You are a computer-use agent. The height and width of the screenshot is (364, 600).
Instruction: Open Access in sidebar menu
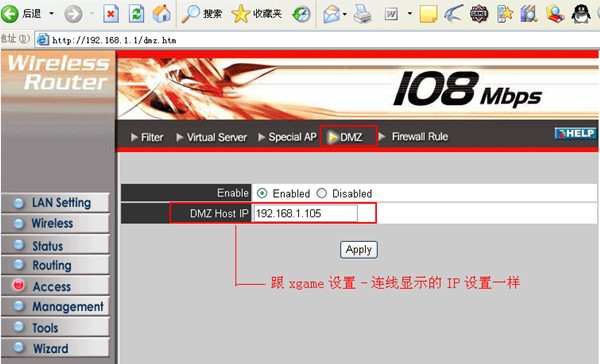point(55,286)
